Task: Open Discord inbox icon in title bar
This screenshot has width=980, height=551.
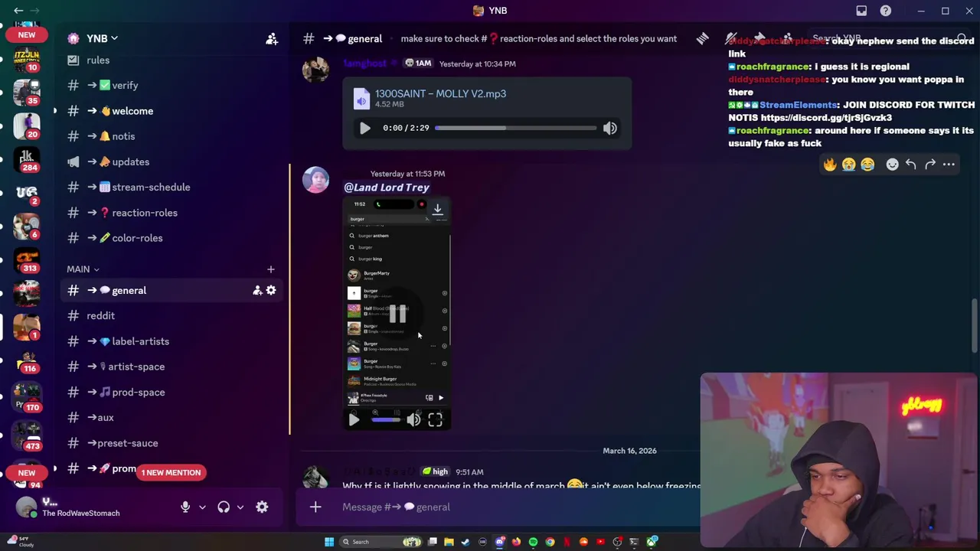Action: pos(861,11)
